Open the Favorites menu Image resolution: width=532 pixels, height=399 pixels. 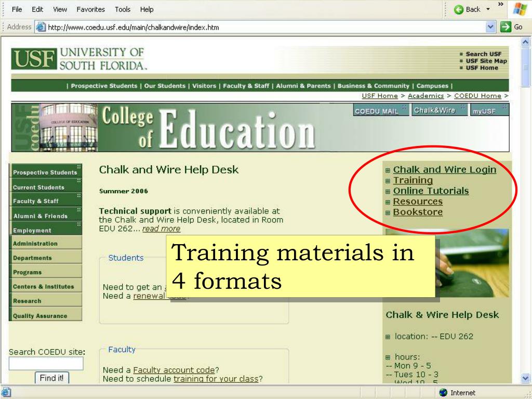tap(90, 9)
